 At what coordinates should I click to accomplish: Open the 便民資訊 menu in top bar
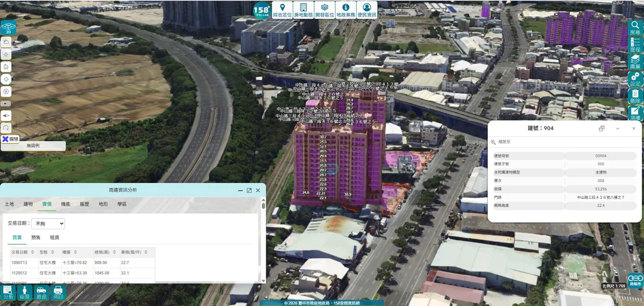click(367, 10)
